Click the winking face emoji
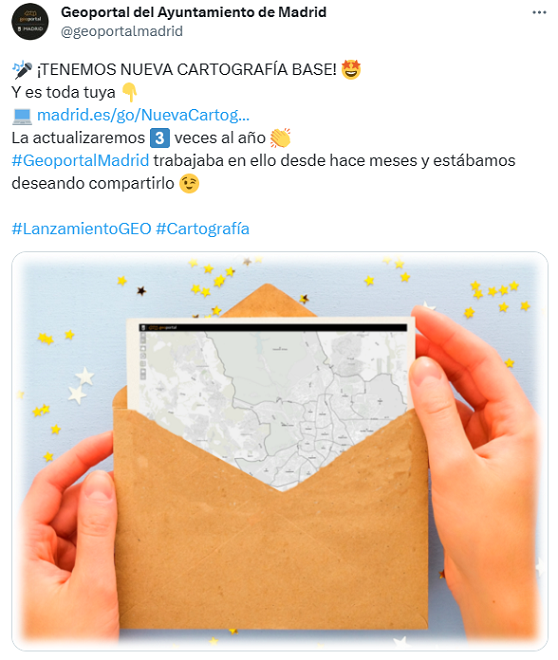Viewport: 558px width, 660px height. (x=189, y=184)
